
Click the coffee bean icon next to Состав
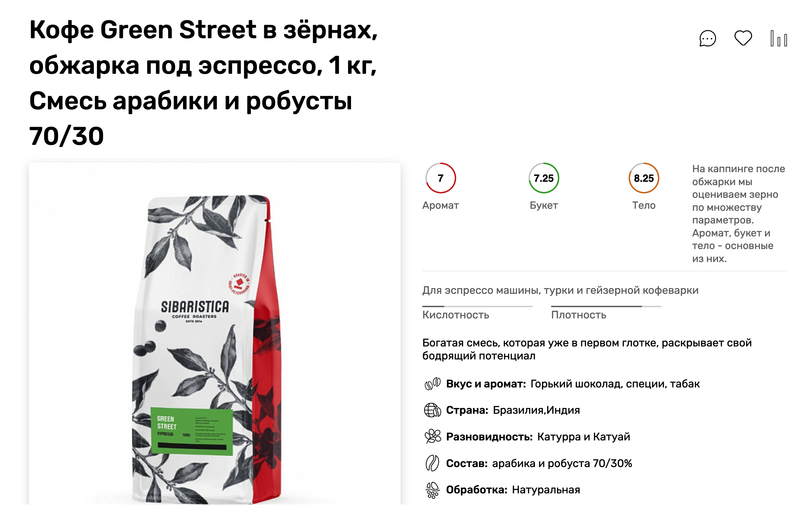(x=432, y=463)
